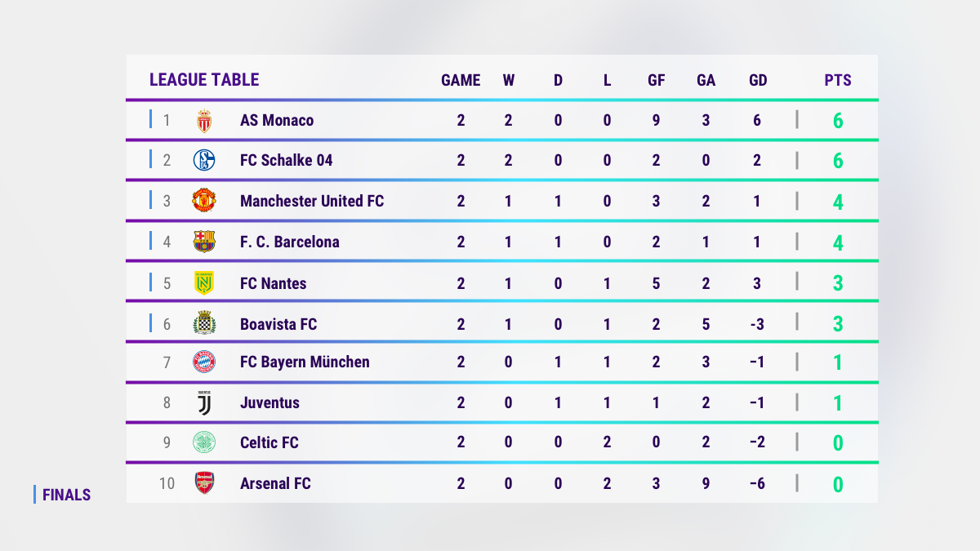Click the AS Monaco team name

pyautogui.click(x=277, y=120)
